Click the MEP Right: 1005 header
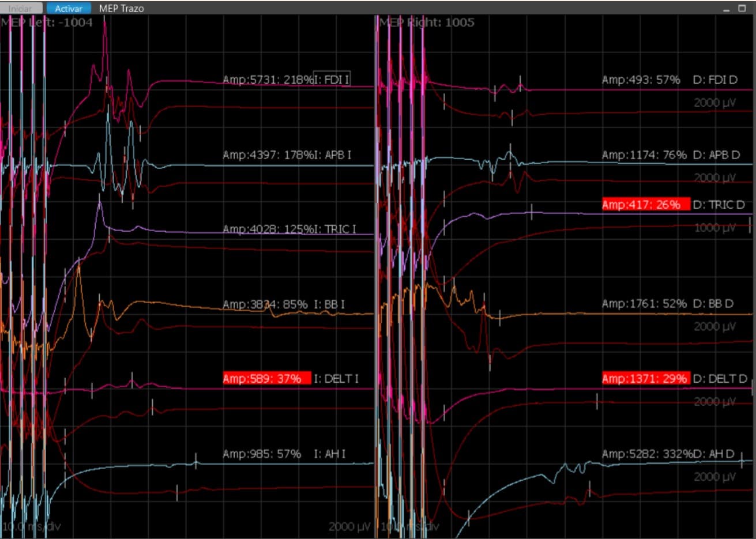Image resolution: width=756 pixels, height=539 pixels. point(427,22)
